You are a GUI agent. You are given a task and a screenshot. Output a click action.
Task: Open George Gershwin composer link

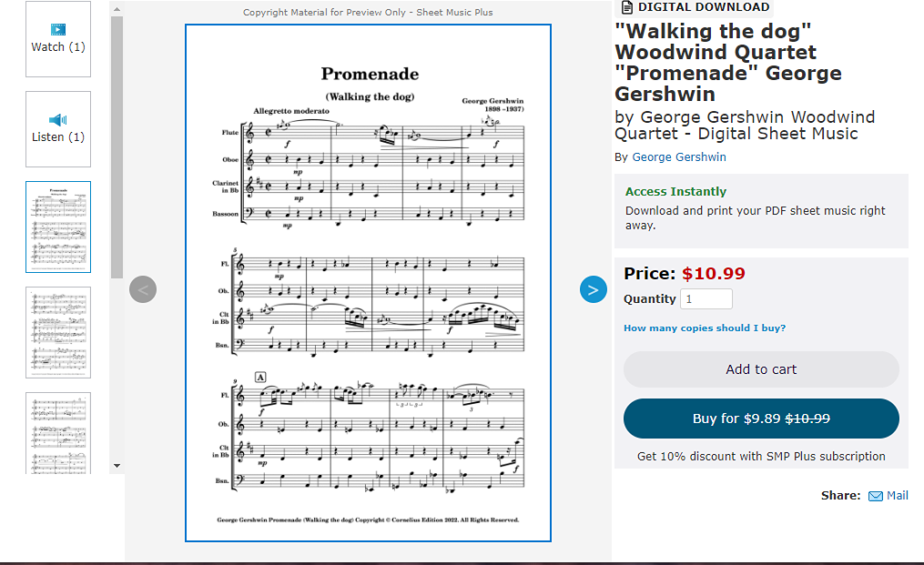679,156
